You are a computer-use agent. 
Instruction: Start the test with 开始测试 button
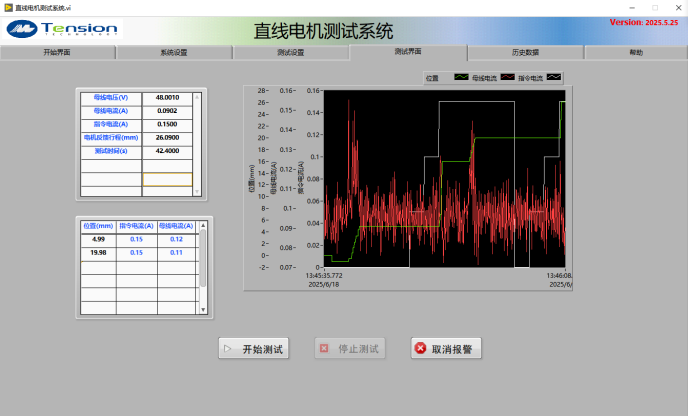(x=253, y=349)
